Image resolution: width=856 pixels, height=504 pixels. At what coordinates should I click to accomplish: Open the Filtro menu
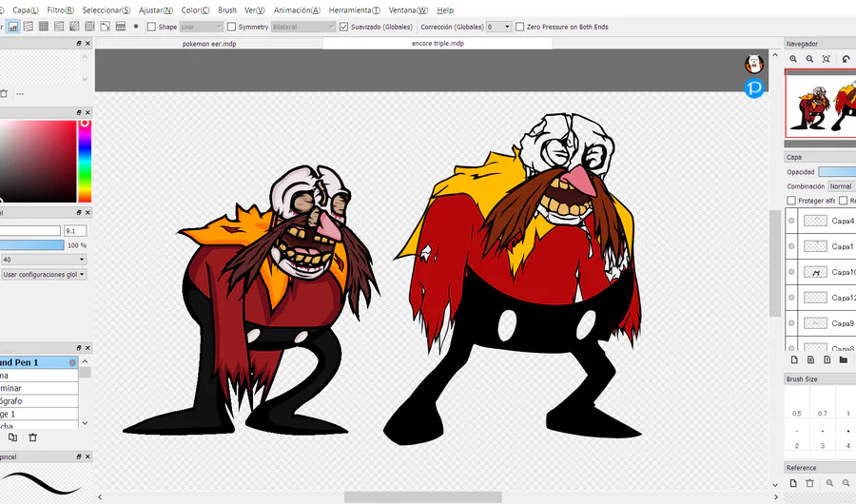(x=60, y=10)
